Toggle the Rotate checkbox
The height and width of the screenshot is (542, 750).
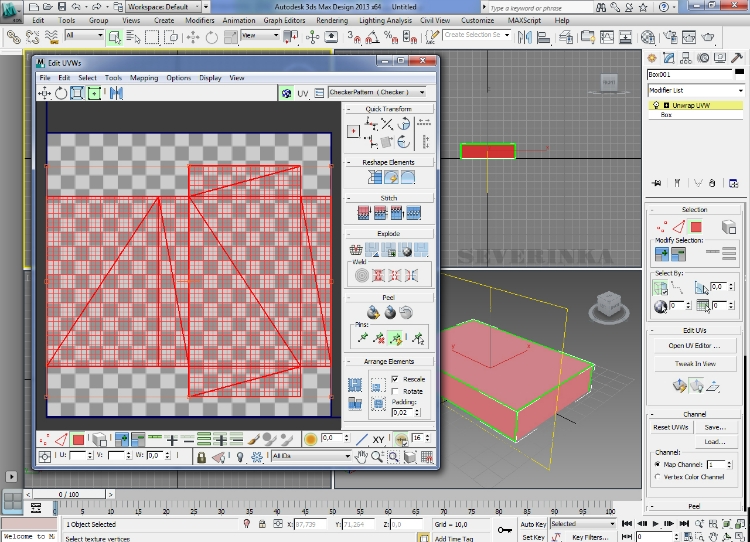(395, 391)
